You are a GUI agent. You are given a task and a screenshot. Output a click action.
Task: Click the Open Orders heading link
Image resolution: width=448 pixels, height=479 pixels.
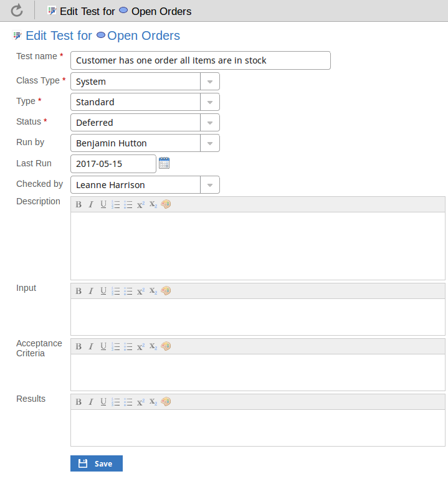[x=143, y=36]
